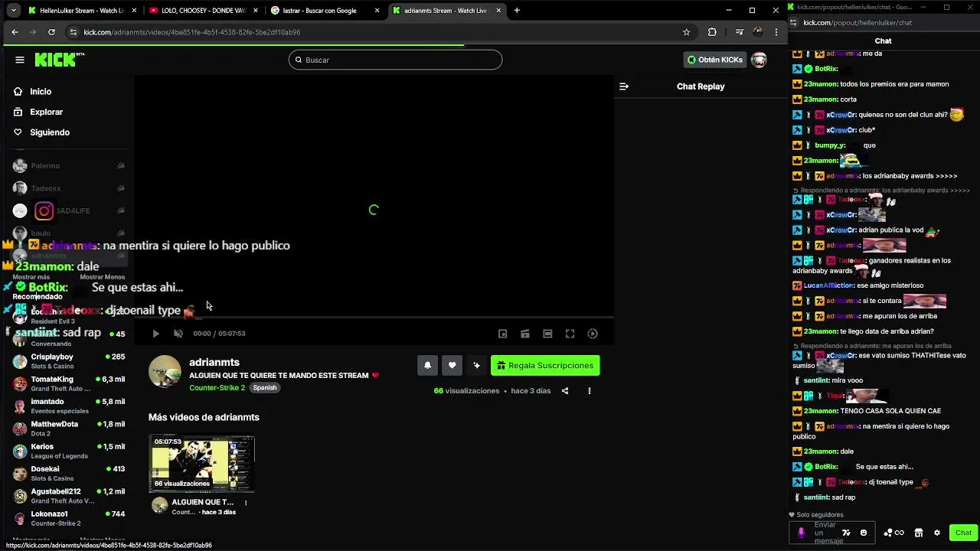
Task: Click the bubbles infinity icon in chat
Action: [894, 533]
